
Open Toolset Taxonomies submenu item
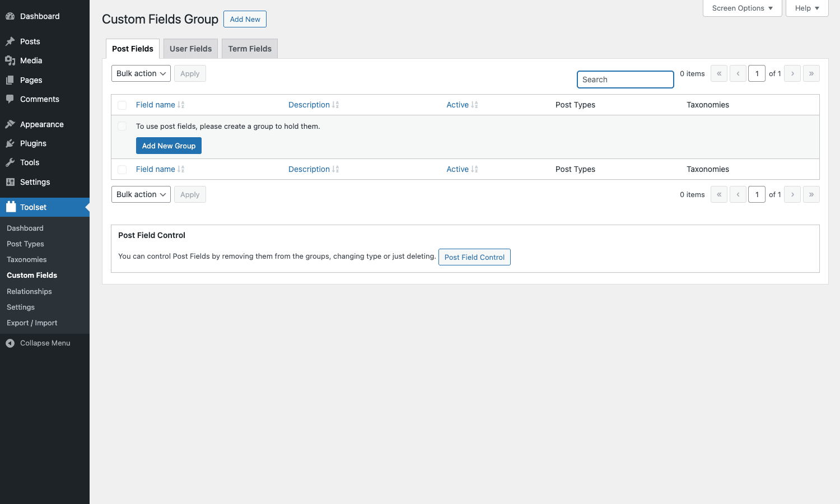pos(26,260)
